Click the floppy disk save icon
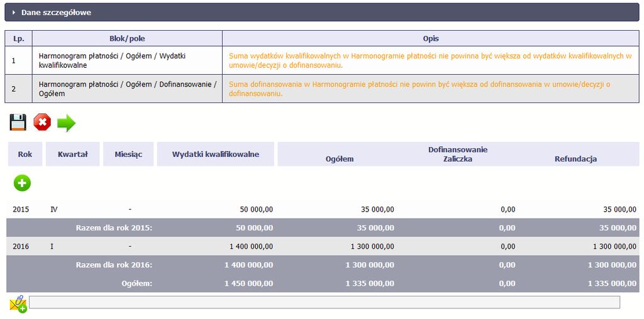The height and width of the screenshot is (319, 644). pyautogui.click(x=18, y=122)
